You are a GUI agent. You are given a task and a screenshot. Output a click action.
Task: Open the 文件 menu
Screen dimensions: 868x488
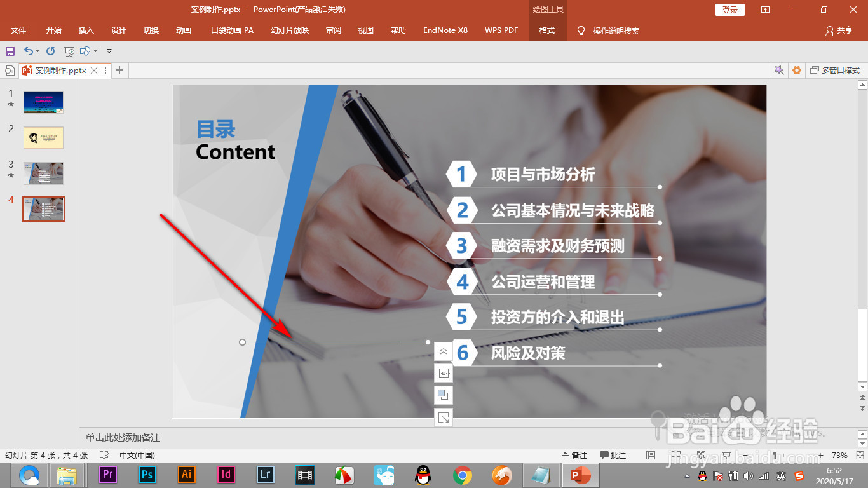(x=18, y=30)
